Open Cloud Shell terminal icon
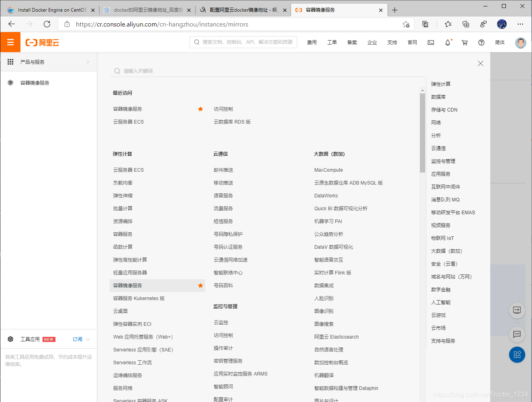 click(x=431, y=43)
